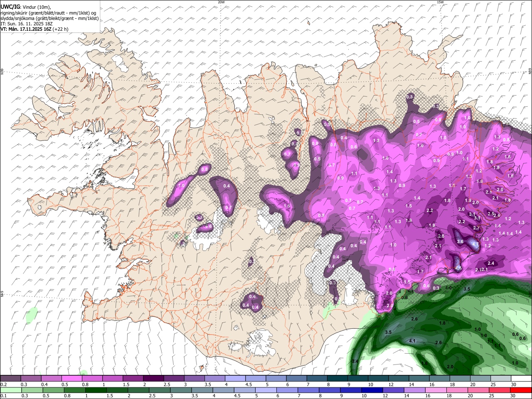The width and height of the screenshot is (532, 399).
Task: Click the 'VT: Mán. 17.11.2025 16Z' valid time
Action: pos(26,29)
